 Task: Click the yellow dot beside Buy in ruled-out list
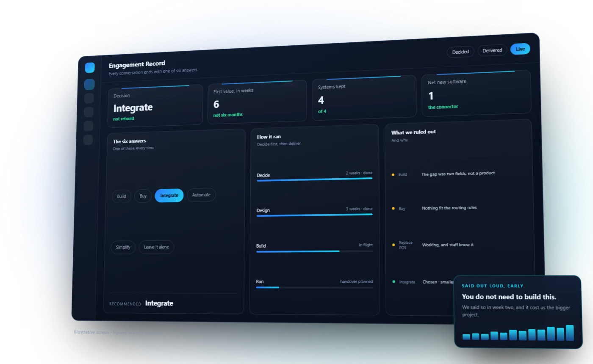tap(393, 208)
